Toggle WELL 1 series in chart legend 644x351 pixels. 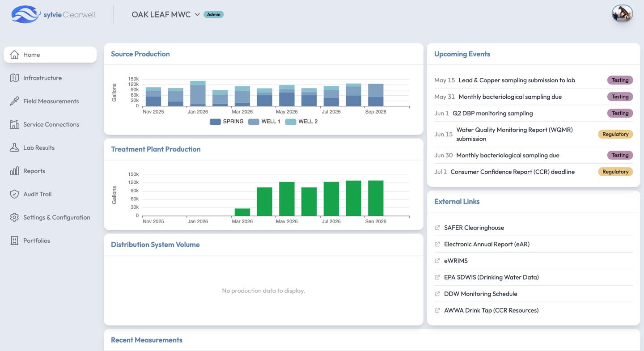click(264, 122)
